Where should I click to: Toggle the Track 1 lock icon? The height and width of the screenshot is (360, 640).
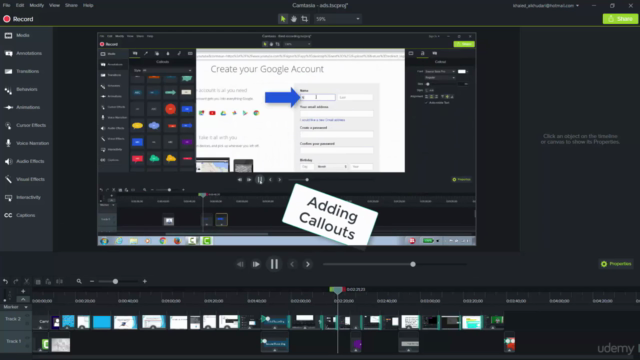[28, 345]
